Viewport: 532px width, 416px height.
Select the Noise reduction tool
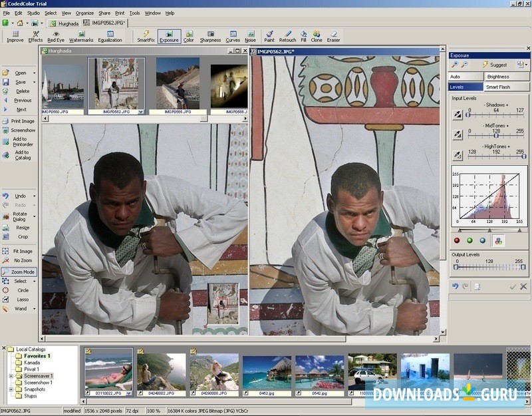click(250, 37)
